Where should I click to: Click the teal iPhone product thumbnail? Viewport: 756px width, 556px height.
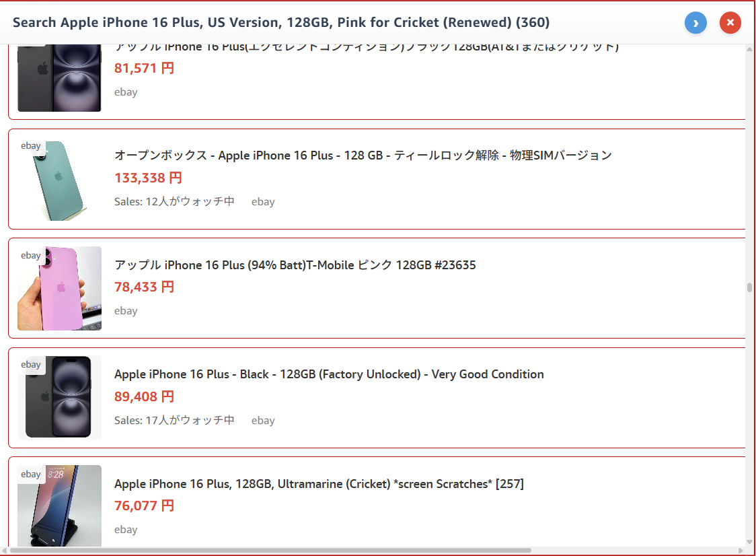point(59,179)
